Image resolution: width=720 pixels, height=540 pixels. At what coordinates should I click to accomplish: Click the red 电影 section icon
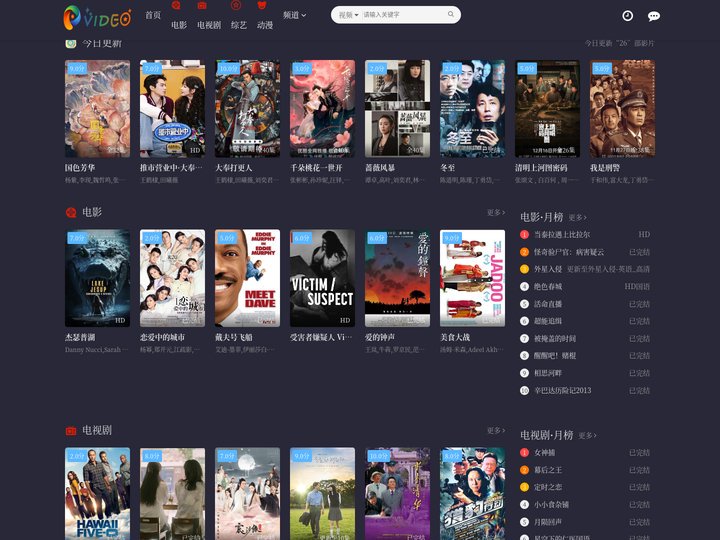(x=71, y=212)
